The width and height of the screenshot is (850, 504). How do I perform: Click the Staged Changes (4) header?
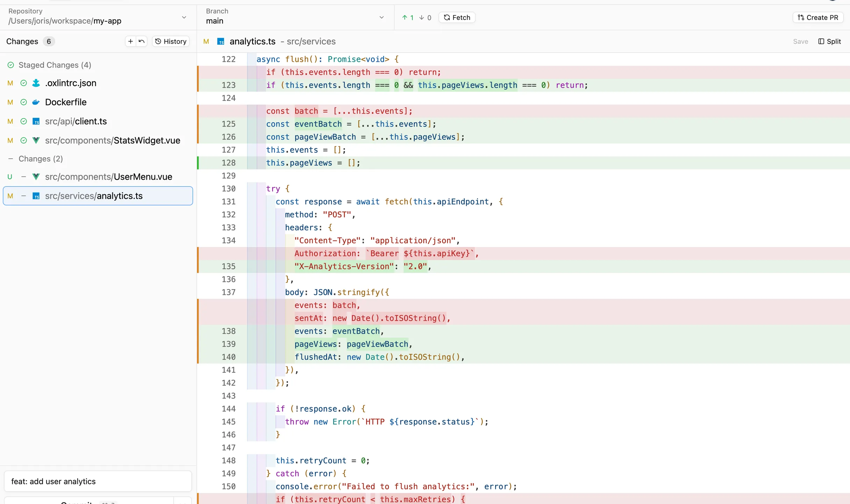[x=55, y=65]
